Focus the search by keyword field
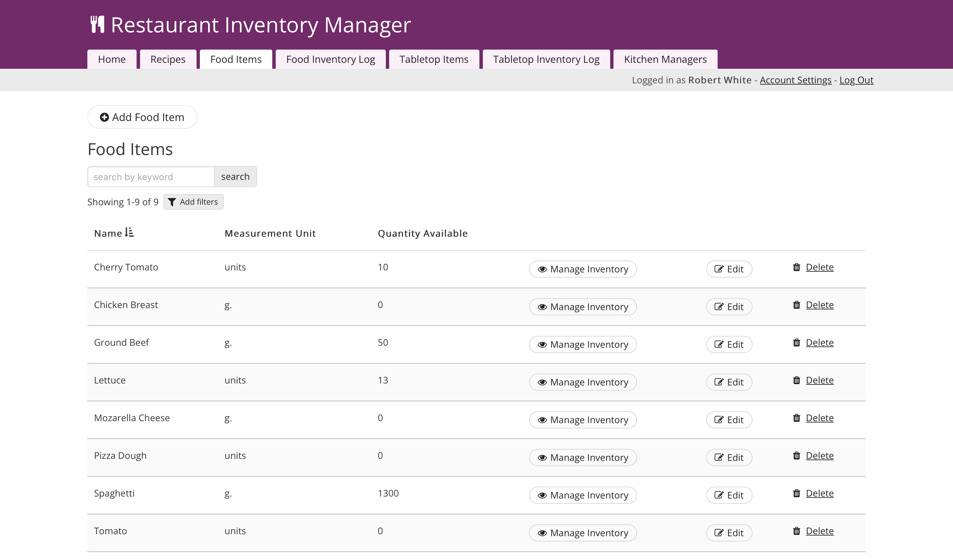The width and height of the screenshot is (953, 560). (151, 177)
